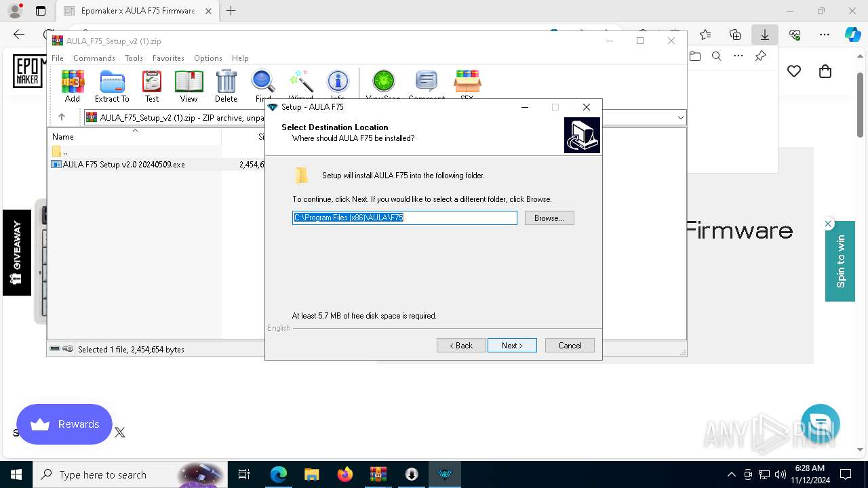Go up one folder level arrow in WinRAR
The image size is (868, 488).
pos(62,117)
